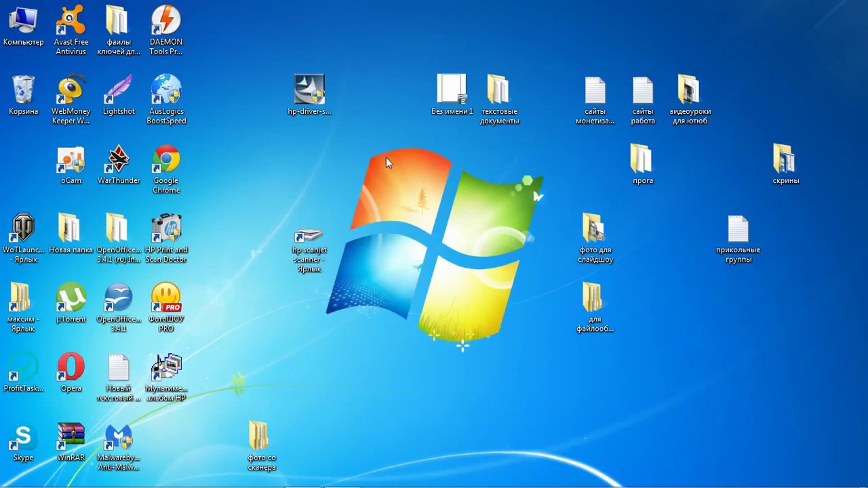This screenshot has height=488, width=868.
Task: Open the сайты монетиза... text file
Action: tap(595, 100)
